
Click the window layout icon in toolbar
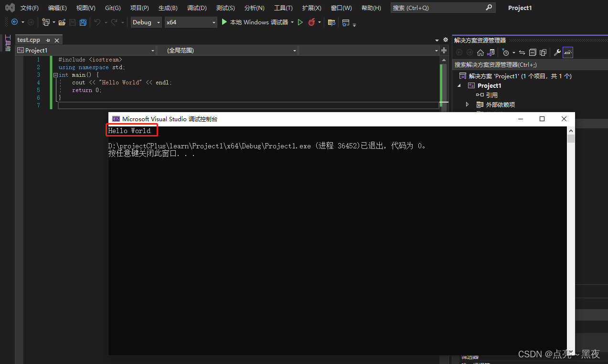coord(346,22)
